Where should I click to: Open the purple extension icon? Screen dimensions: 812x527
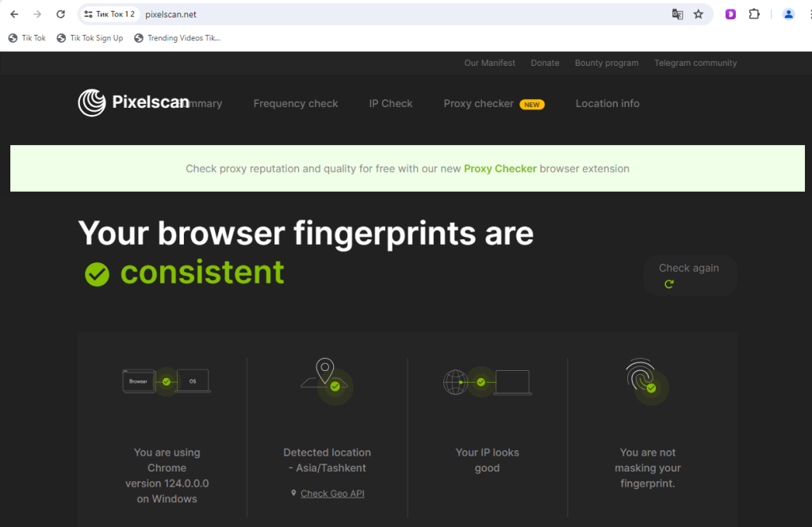point(731,14)
